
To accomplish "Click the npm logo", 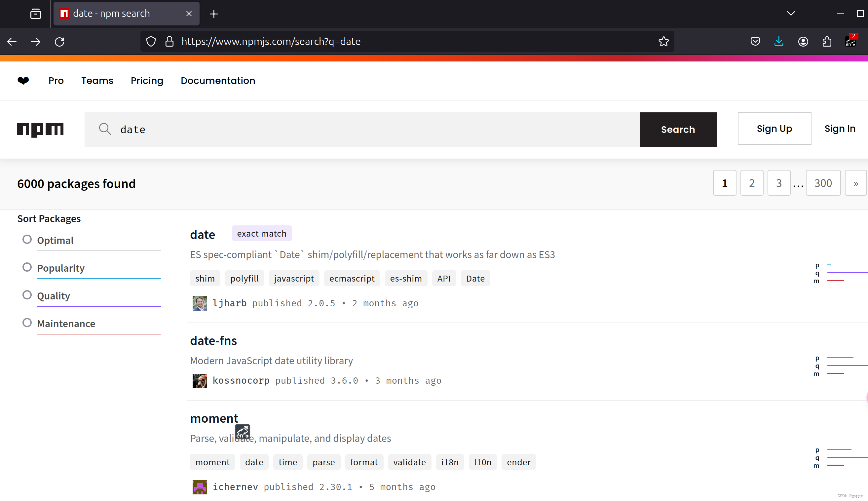I will (40, 129).
